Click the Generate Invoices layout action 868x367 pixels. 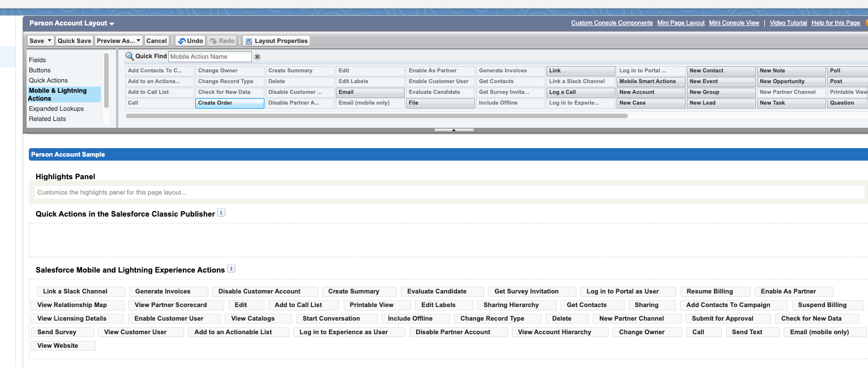(x=168, y=291)
